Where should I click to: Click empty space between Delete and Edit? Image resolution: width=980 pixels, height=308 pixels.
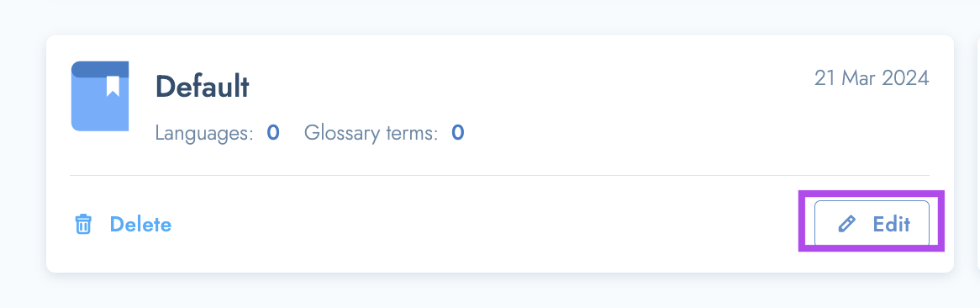[x=487, y=224]
